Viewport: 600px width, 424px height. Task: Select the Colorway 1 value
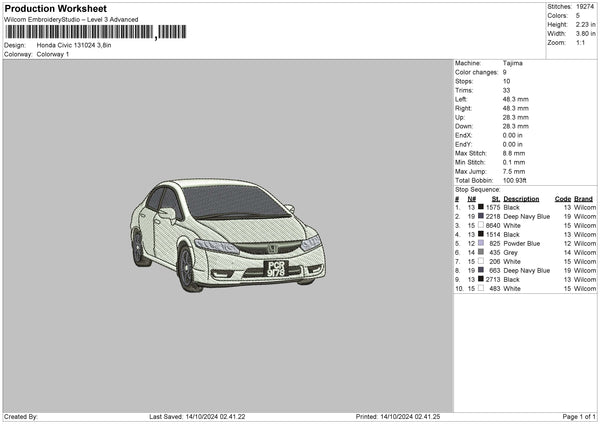pos(53,54)
